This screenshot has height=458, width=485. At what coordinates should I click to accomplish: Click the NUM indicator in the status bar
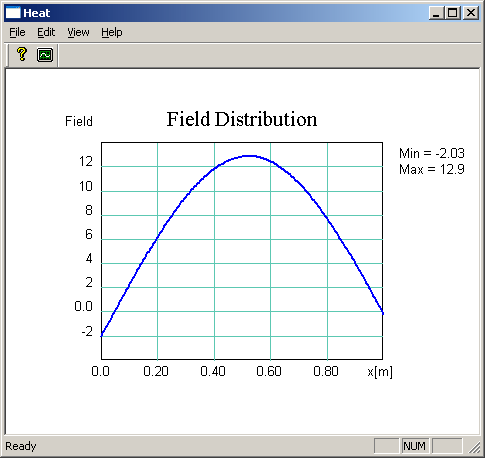[414, 446]
